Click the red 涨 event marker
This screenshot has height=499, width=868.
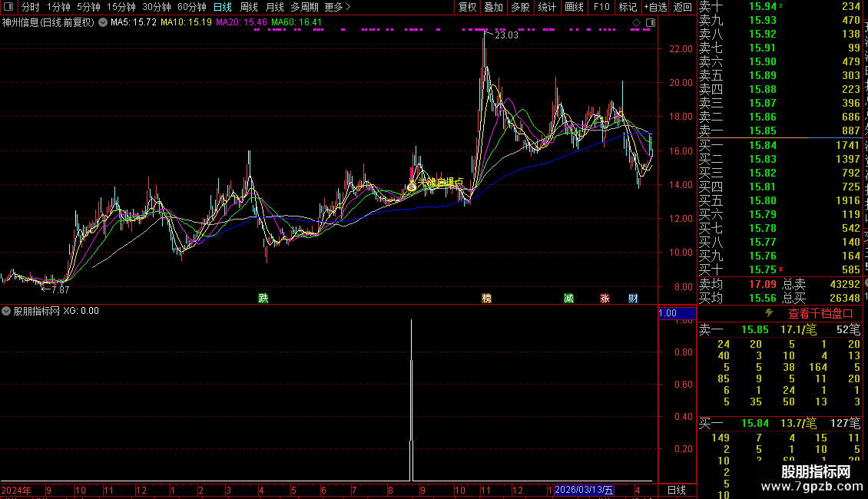coord(605,298)
